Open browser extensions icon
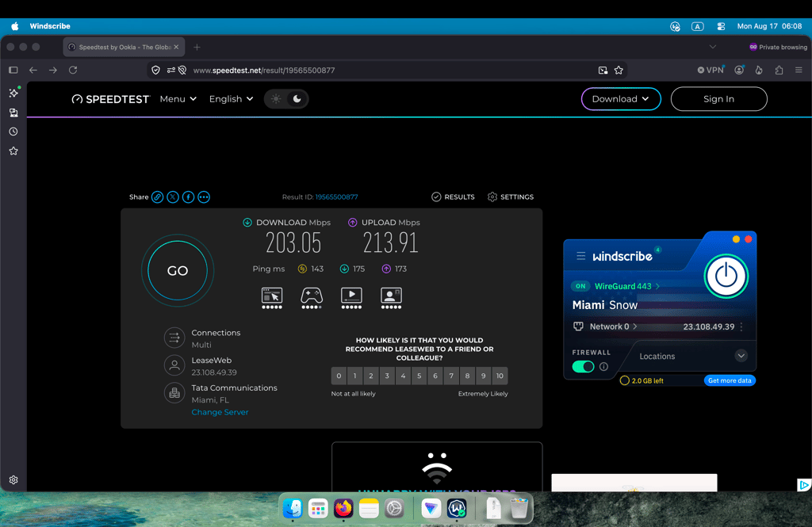 click(x=779, y=70)
